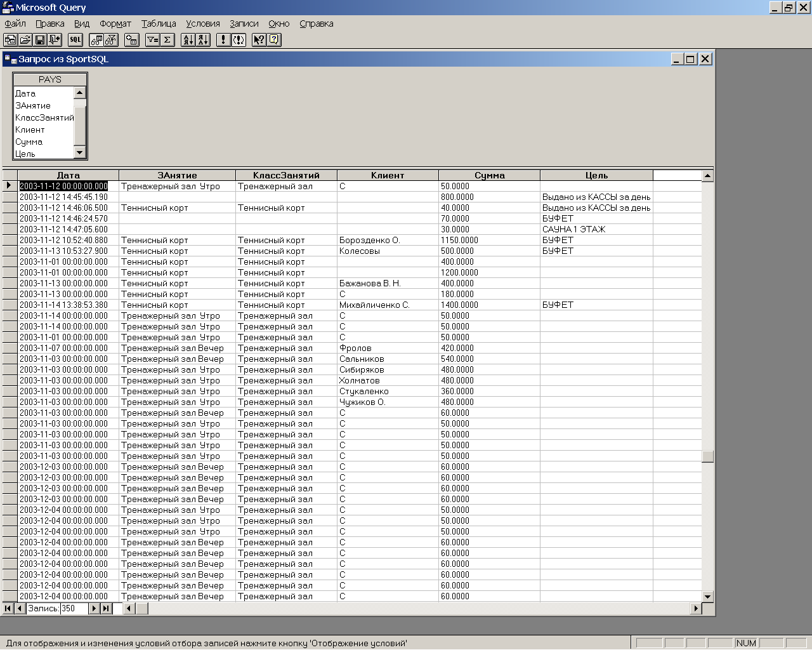This screenshot has width=812, height=650.
Task: Go to the next record button
Action: pyautogui.click(x=94, y=608)
